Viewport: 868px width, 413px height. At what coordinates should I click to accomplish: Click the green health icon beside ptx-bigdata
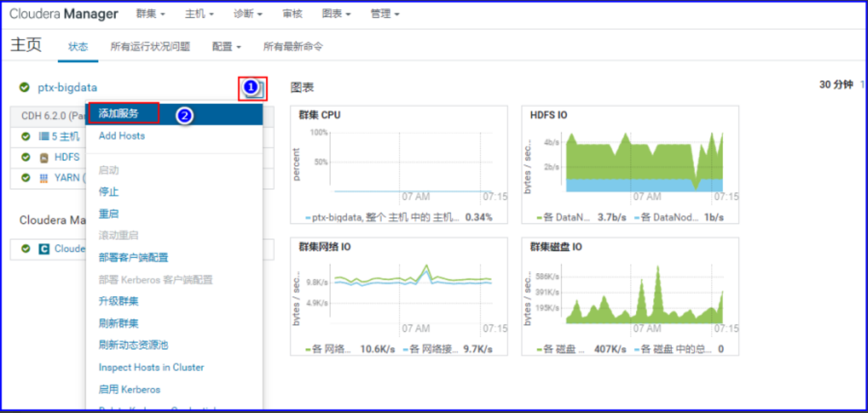24,87
